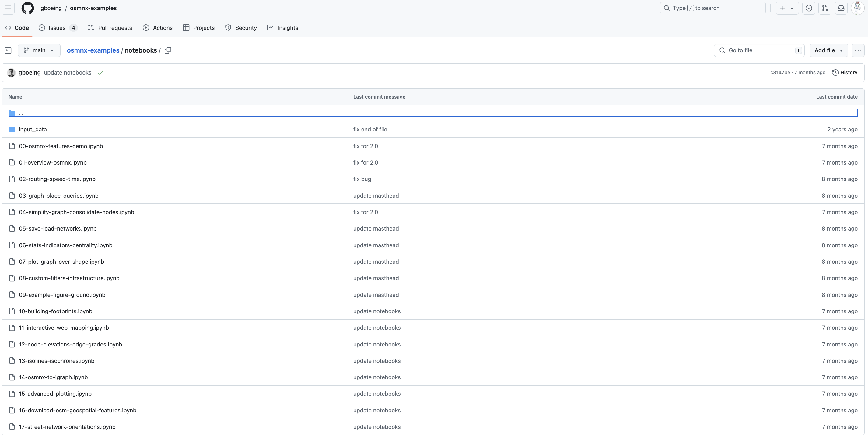Toggle the file tree side panel
Image resolution: width=868 pixels, height=441 pixels.
8,50
